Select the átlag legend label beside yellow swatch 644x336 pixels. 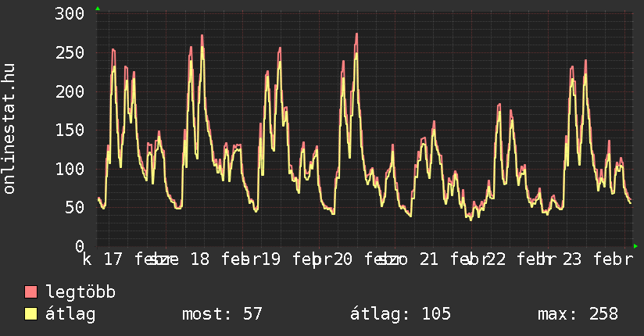pos(70,315)
